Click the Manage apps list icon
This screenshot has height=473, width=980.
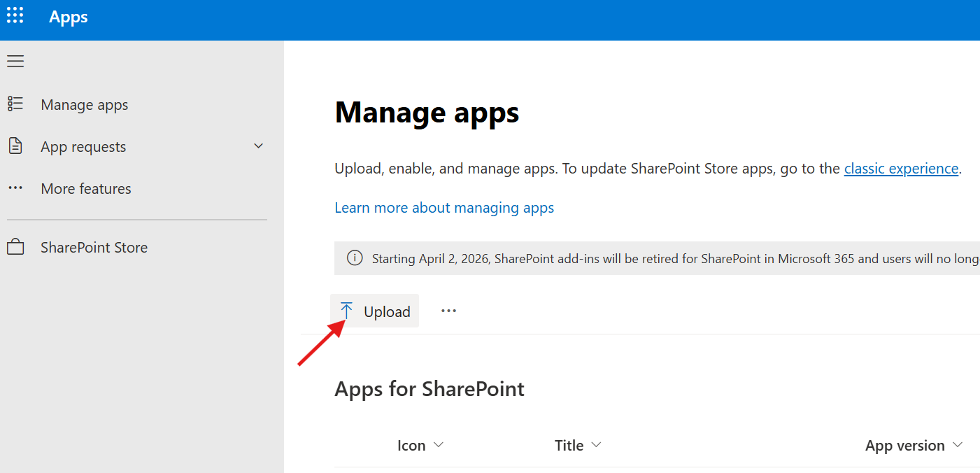tap(15, 104)
